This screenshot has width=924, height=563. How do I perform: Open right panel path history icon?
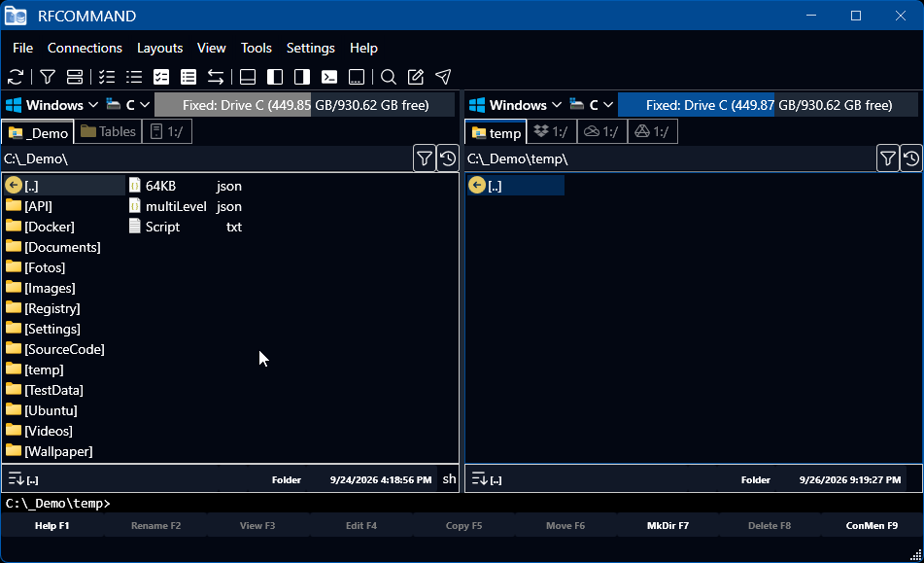point(911,158)
